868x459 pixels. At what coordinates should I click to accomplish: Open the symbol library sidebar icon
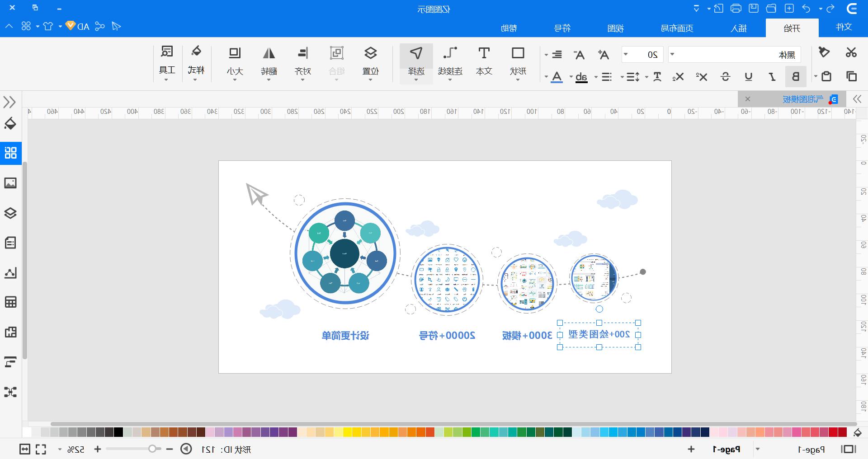10,153
